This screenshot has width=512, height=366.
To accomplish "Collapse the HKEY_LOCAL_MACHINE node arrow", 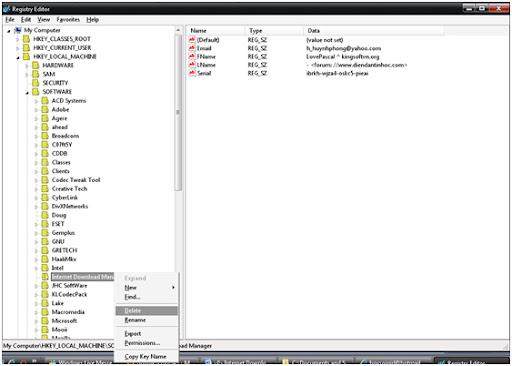I will point(18,57).
